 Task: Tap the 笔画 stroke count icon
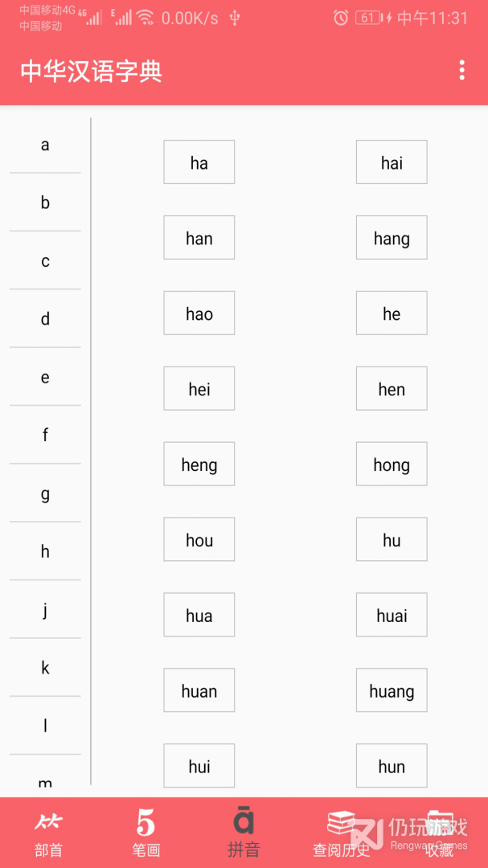146,822
